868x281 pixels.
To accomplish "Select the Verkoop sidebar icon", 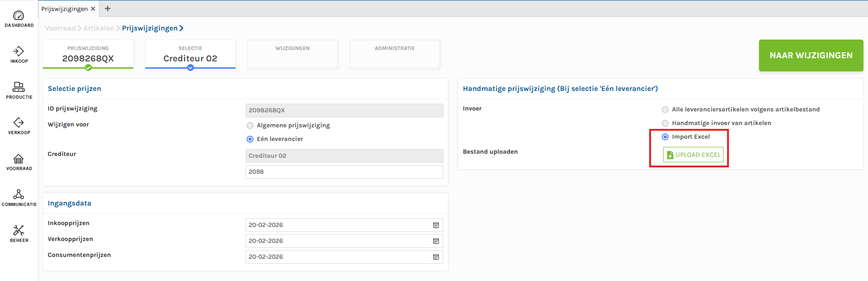I will [x=19, y=123].
